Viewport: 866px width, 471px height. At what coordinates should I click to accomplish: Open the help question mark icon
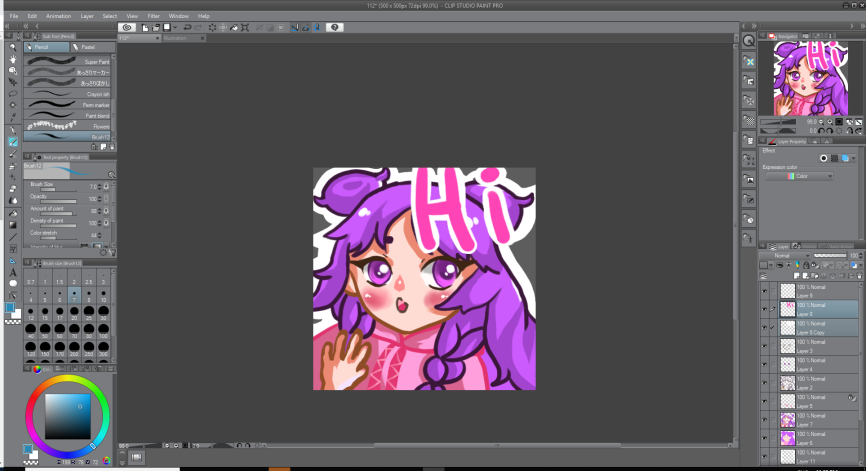[335, 27]
